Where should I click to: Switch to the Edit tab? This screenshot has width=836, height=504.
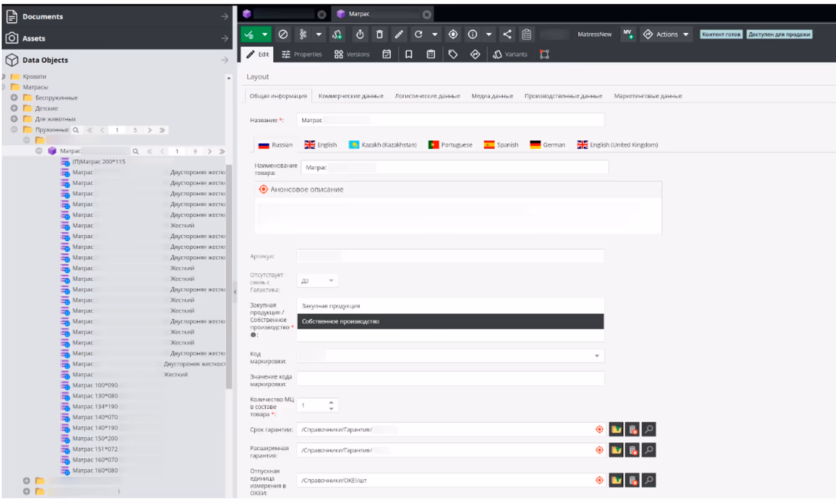pos(257,54)
